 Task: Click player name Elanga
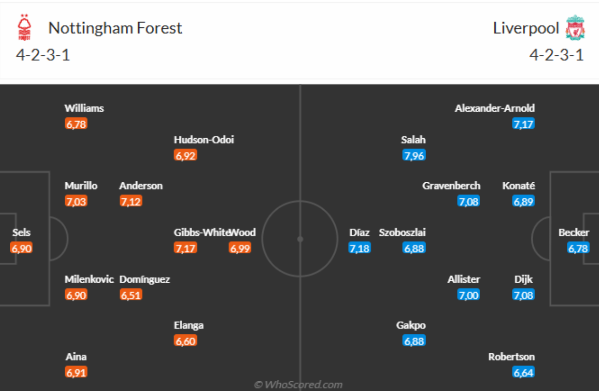(x=189, y=325)
